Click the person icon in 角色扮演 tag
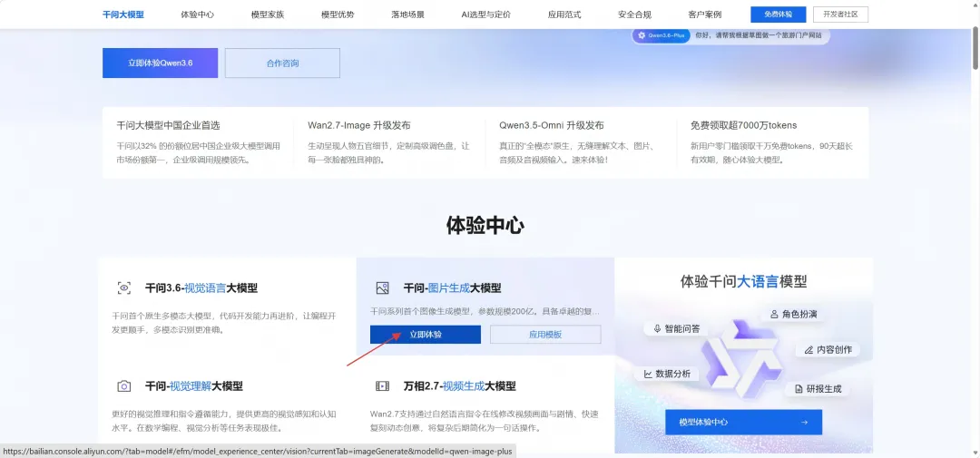The width and height of the screenshot is (980, 458). coord(774,314)
